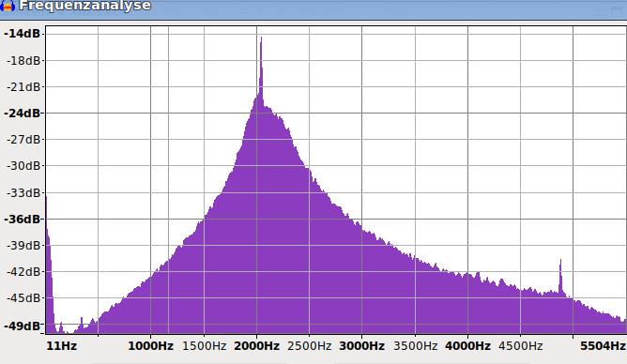This screenshot has width=627, height=364.
Task: Click the -14dB level label
Action: (23, 34)
